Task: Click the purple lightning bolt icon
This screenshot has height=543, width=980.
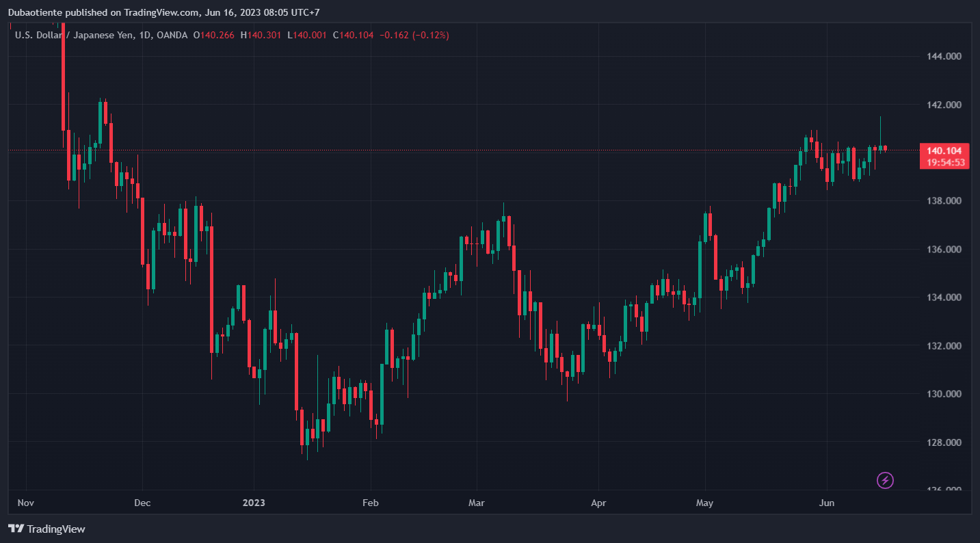Action: pyautogui.click(x=885, y=480)
